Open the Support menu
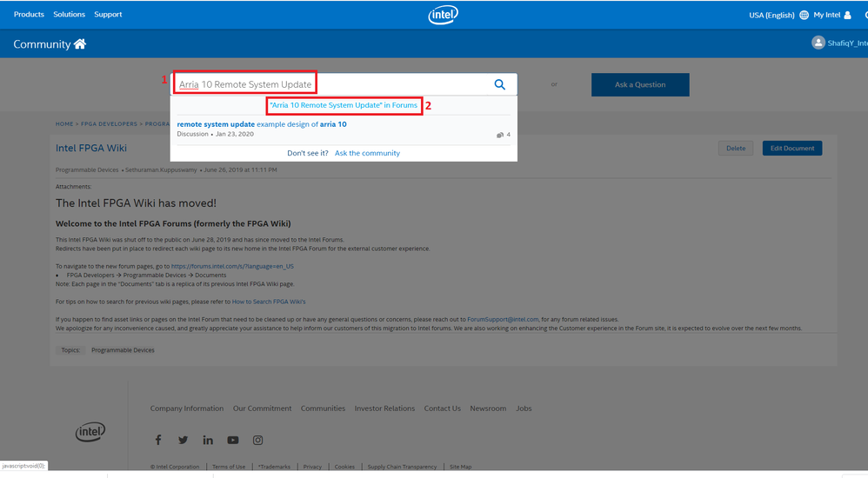This screenshot has height=478, width=868. pos(108,15)
